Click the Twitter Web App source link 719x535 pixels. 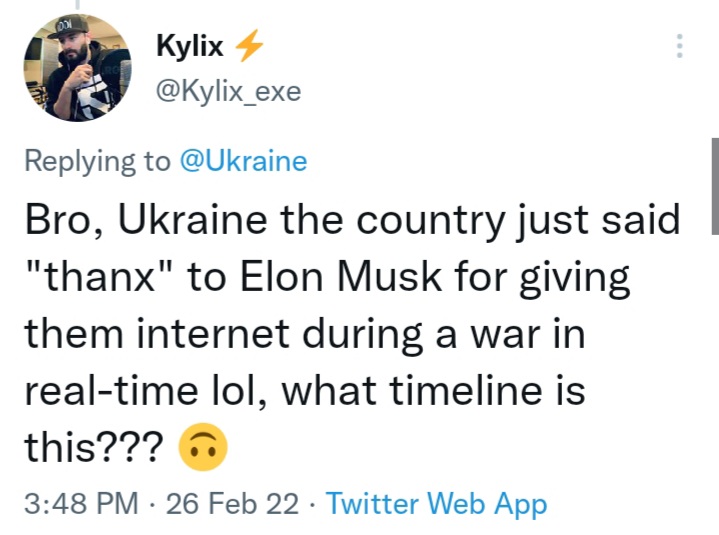pos(436,504)
